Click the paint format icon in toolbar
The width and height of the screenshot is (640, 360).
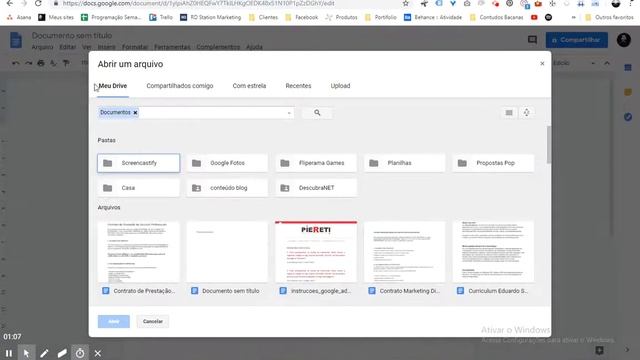coord(66,63)
